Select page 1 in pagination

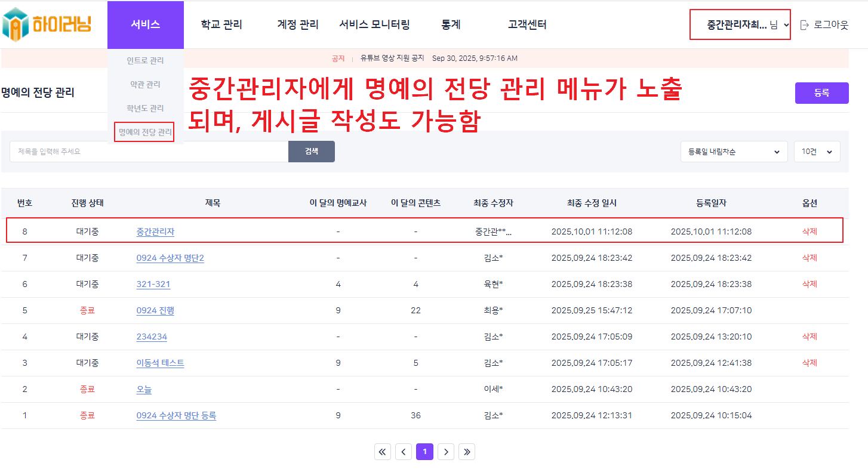tap(424, 452)
